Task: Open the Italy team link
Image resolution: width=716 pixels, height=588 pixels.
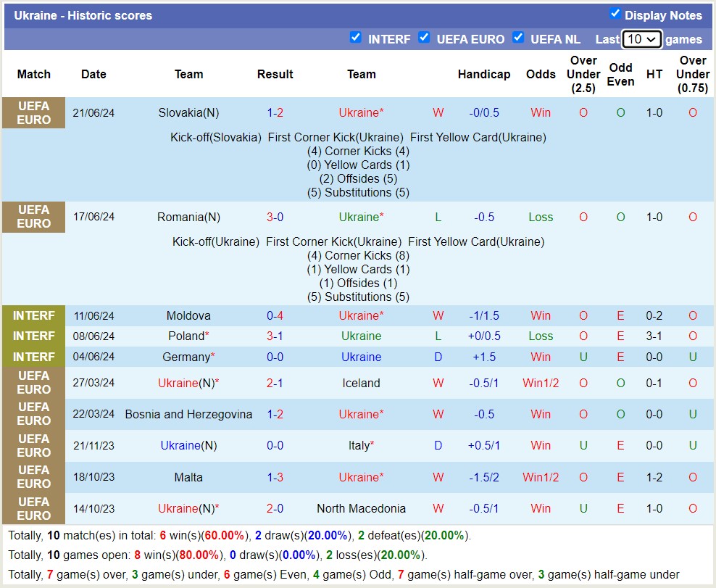Action: (x=359, y=446)
